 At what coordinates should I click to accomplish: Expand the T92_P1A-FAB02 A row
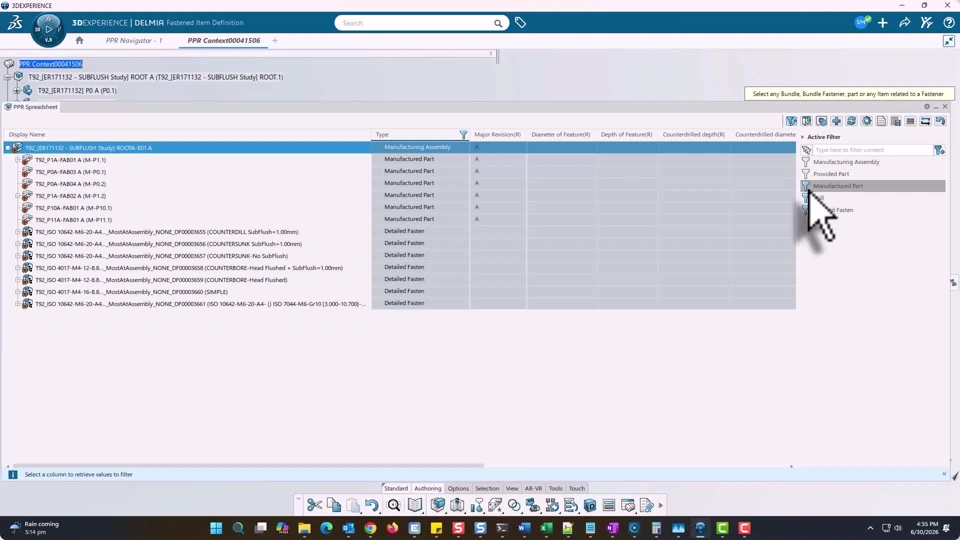pos(18,196)
